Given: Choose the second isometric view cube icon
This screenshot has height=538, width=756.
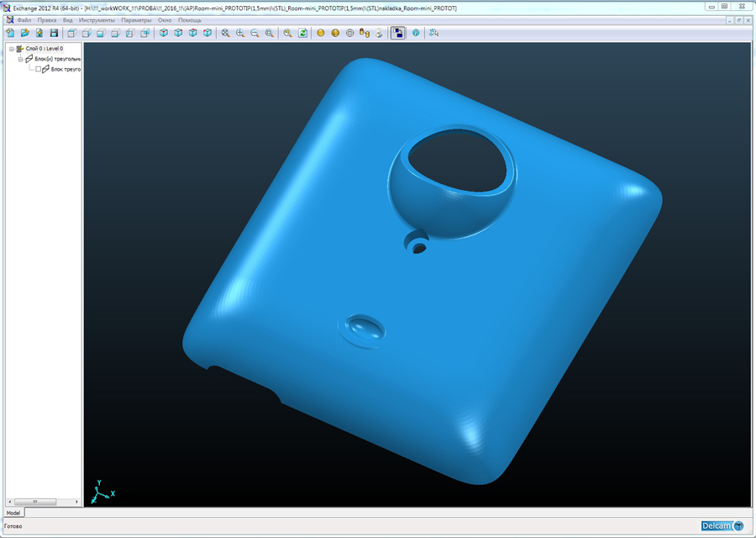Looking at the screenshot, I should pos(178,33).
